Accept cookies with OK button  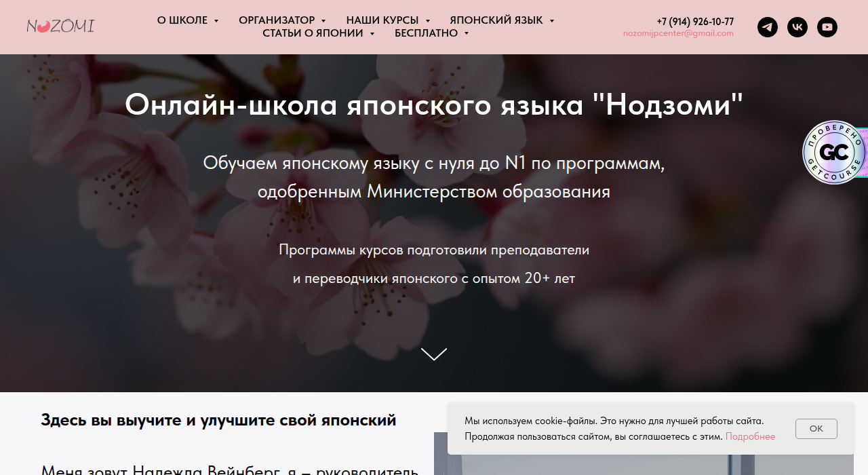pos(816,429)
